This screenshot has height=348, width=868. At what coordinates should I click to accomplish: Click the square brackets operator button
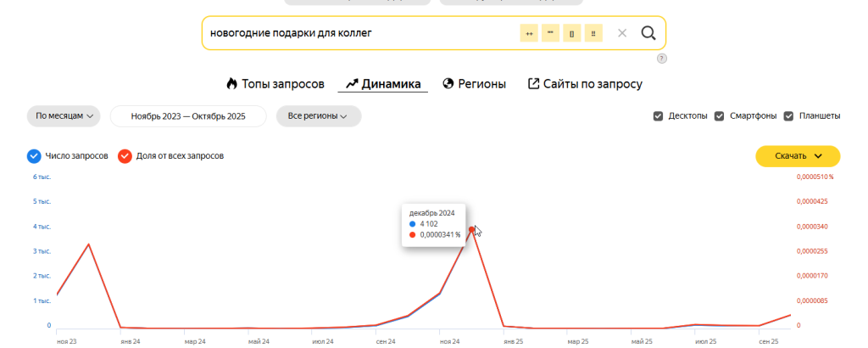572,33
